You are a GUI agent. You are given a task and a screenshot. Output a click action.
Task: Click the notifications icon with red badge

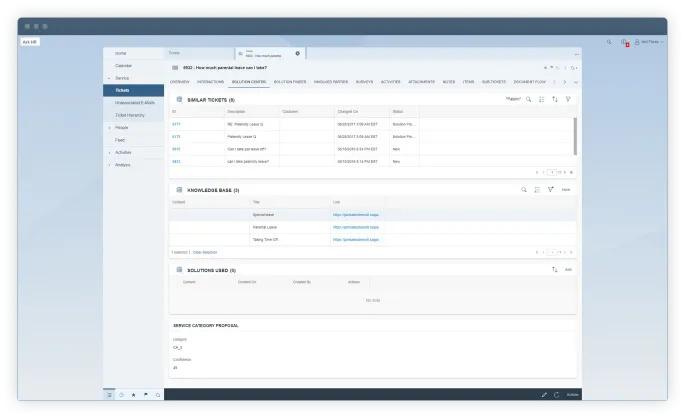pyautogui.click(x=624, y=42)
